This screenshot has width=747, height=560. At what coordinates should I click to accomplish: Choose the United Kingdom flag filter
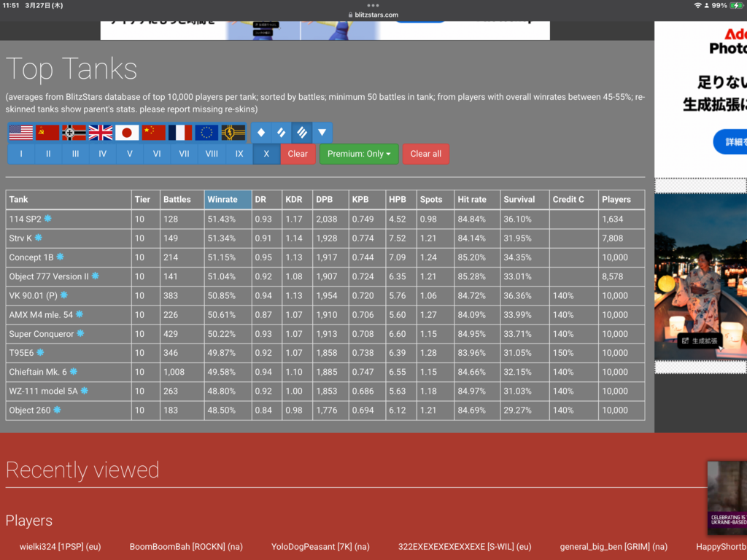click(101, 133)
